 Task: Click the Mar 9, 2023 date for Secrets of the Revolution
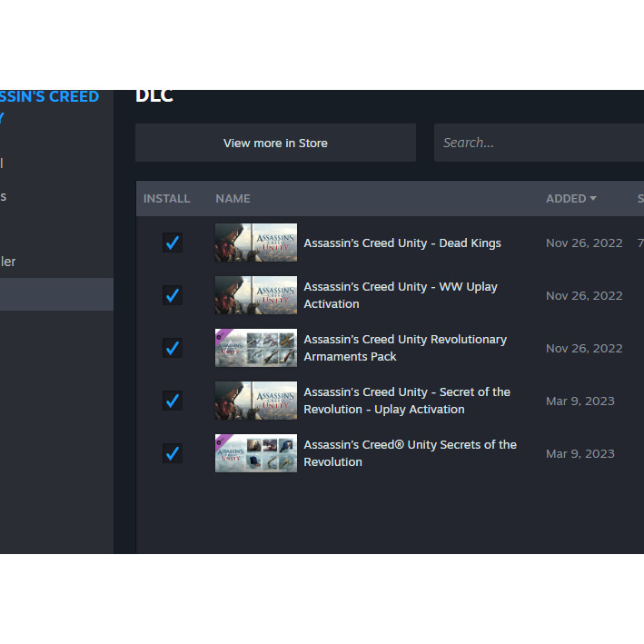tap(580, 453)
